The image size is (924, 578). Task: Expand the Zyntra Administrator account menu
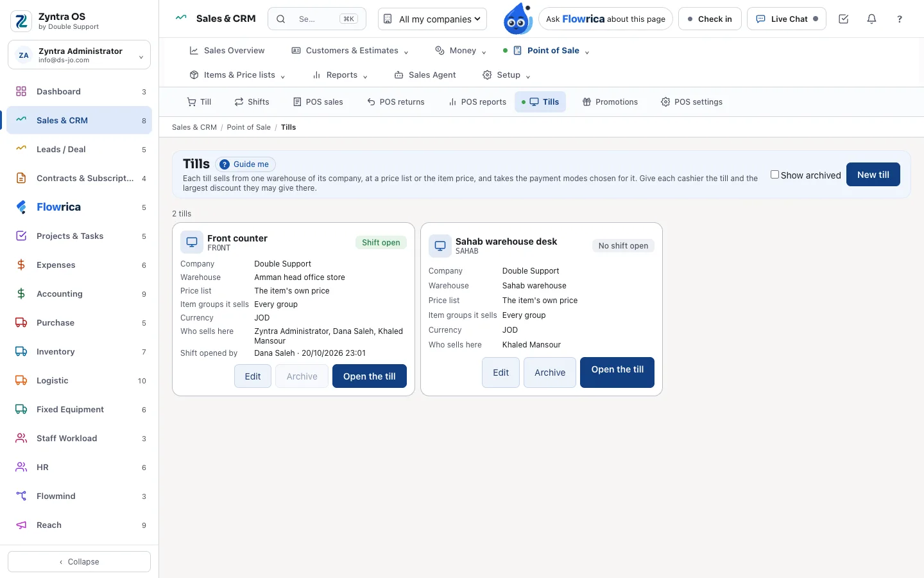click(x=80, y=55)
